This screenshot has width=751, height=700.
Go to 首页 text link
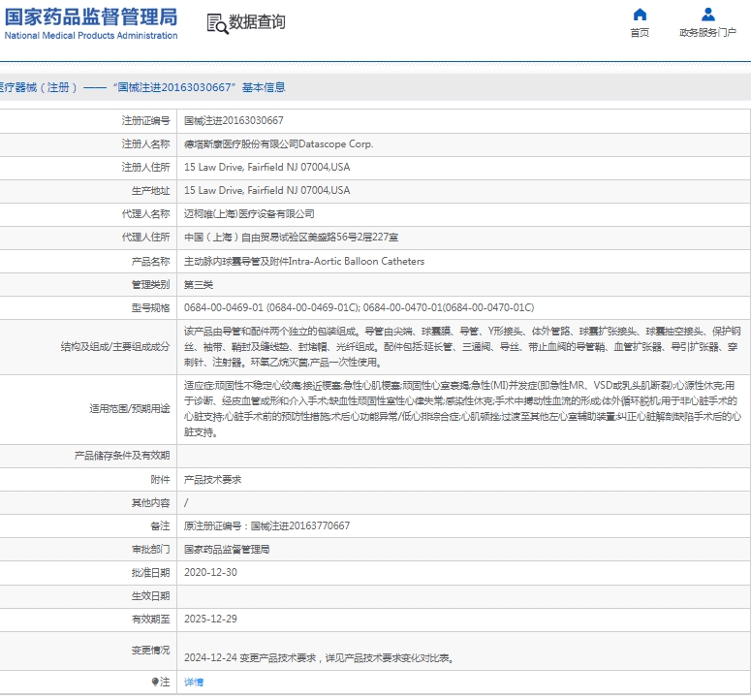[640, 33]
